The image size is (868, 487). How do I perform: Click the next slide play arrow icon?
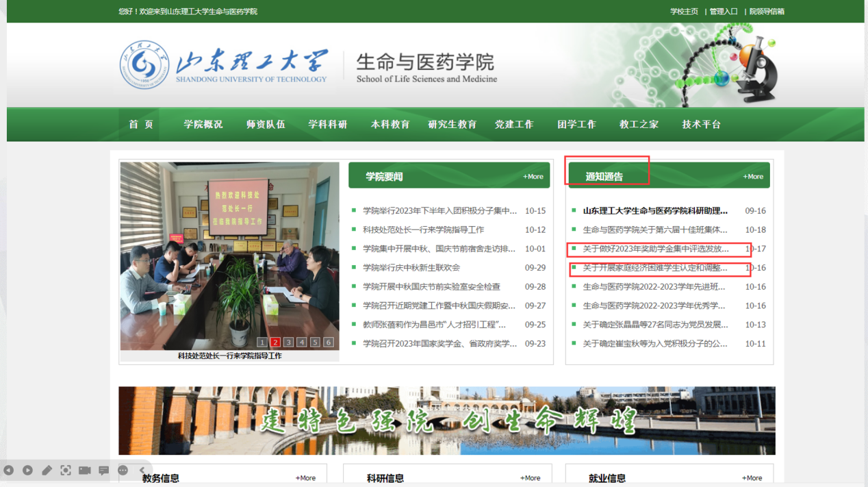coord(28,471)
